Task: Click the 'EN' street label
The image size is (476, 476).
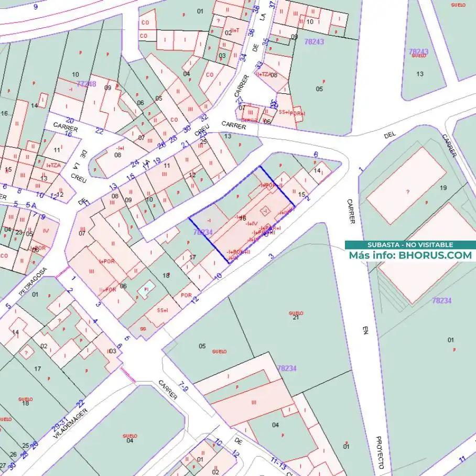Action: tap(365, 331)
